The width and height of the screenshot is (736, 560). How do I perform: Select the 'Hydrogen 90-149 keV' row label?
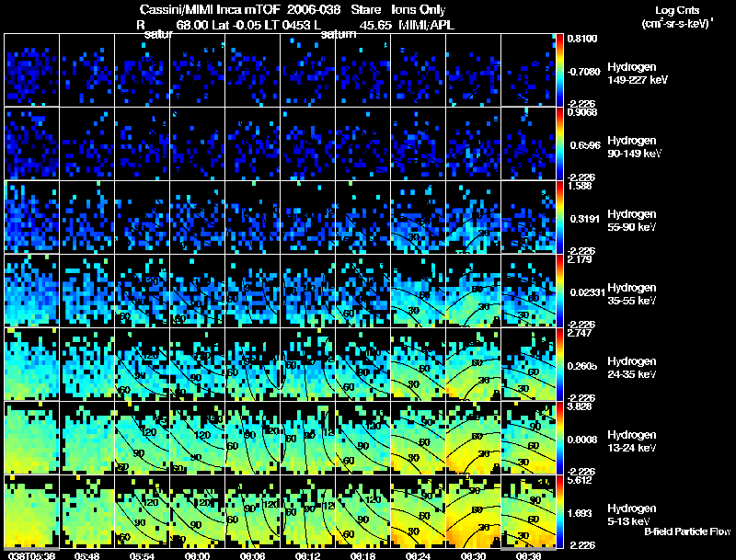634,147
